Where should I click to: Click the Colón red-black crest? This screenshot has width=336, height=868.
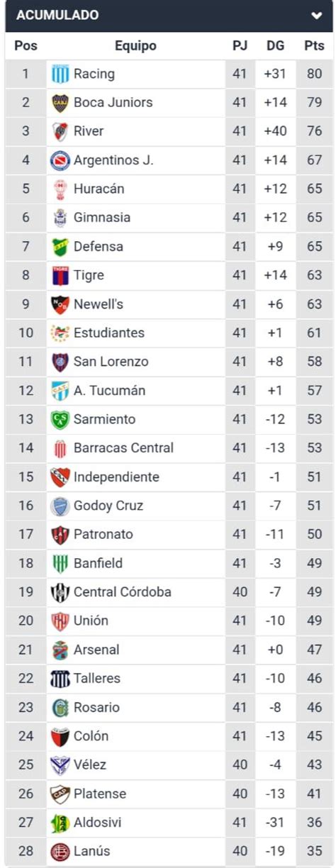tap(60, 737)
